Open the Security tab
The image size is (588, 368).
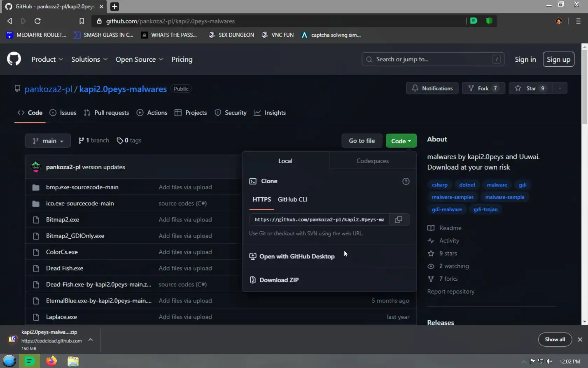click(230, 113)
